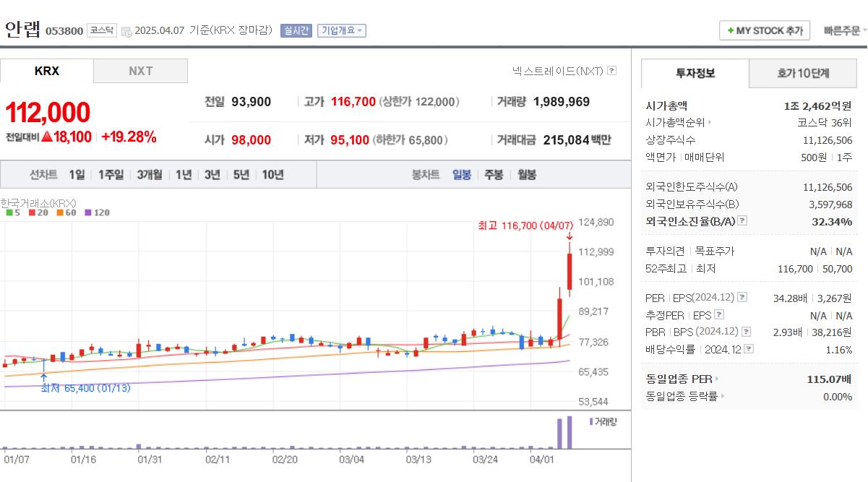This screenshot has width=868, height=482.
Task: Select the 호가10단계 tab
Action: click(803, 73)
